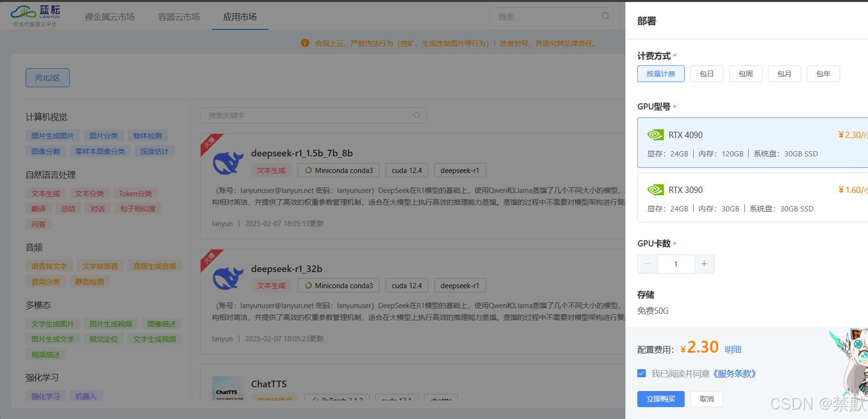
Task: Click the 立即购买 button
Action: coord(660,399)
